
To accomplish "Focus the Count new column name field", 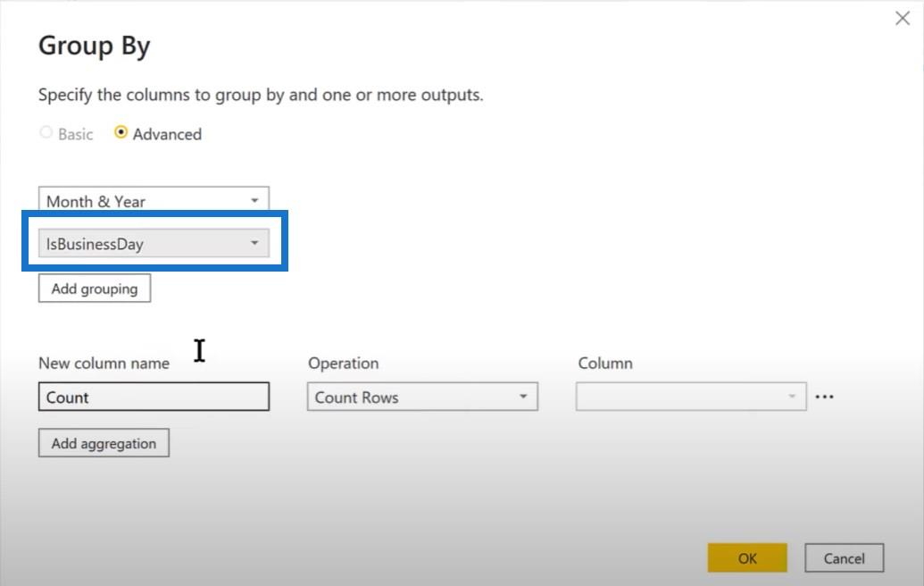I will pyautogui.click(x=154, y=396).
